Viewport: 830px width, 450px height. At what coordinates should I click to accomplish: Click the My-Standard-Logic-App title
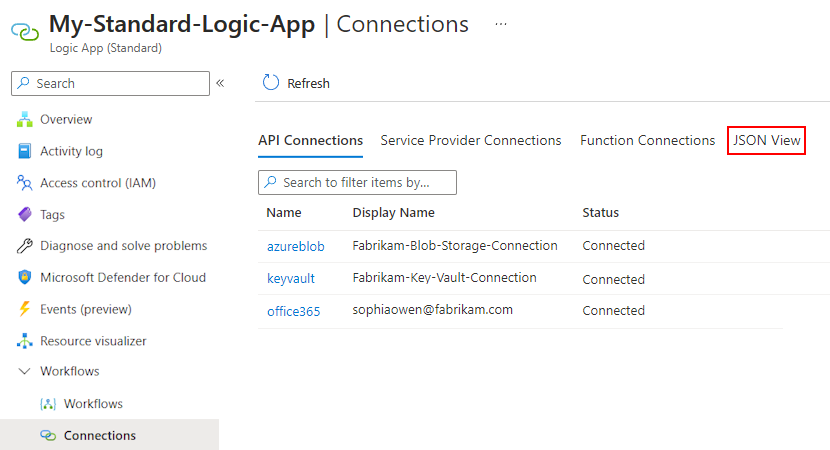click(182, 24)
